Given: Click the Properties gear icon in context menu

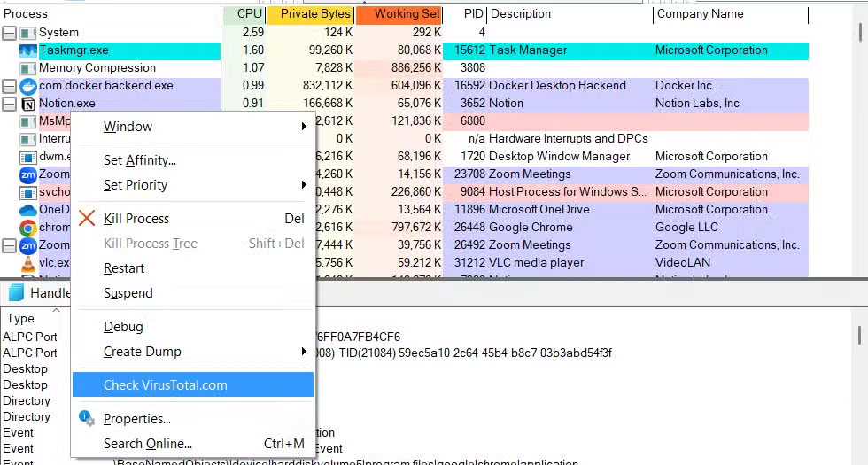Looking at the screenshot, I should click(87, 419).
